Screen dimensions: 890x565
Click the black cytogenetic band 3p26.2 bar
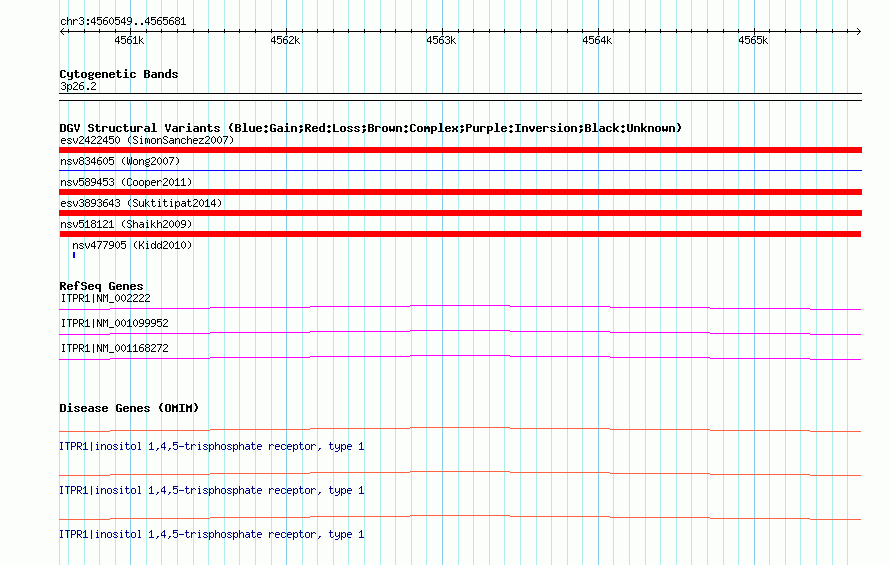pos(460,97)
